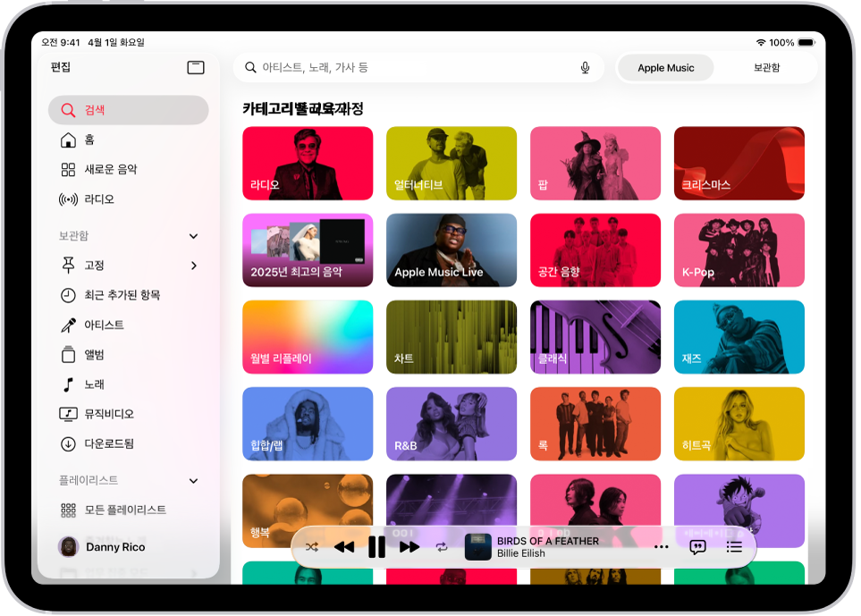Image resolution: width=861 pixels, height=616 pixels.
Task: Open 다운로드됨 library section
Action: (x=129, y=443)
